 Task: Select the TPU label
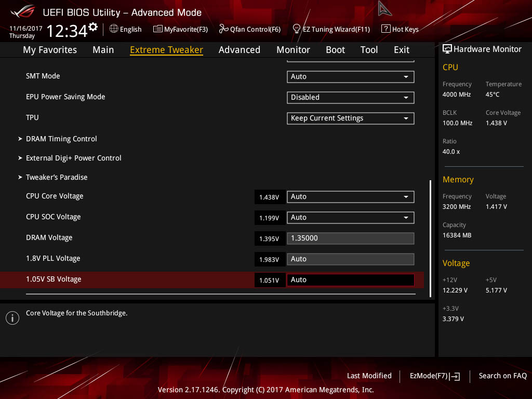[32, 117]
